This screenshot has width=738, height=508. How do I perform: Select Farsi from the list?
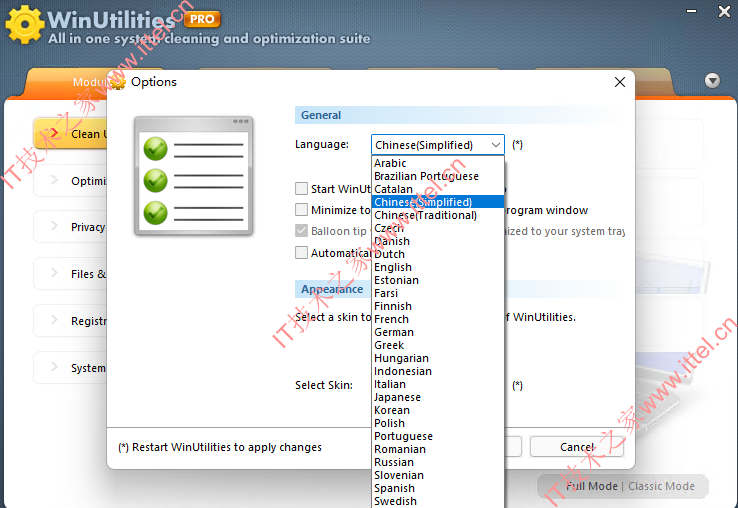438,293
